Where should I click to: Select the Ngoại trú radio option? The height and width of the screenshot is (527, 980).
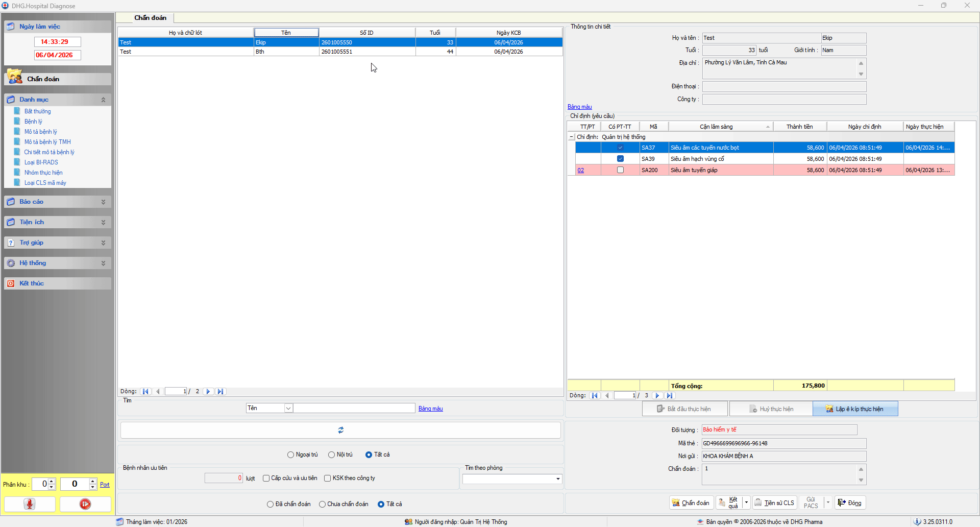click(290, 455)
